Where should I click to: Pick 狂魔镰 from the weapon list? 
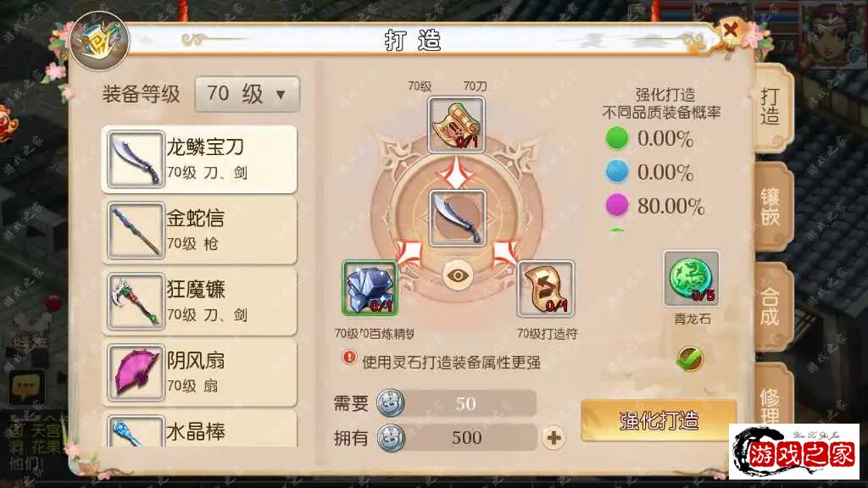(199, 302)
